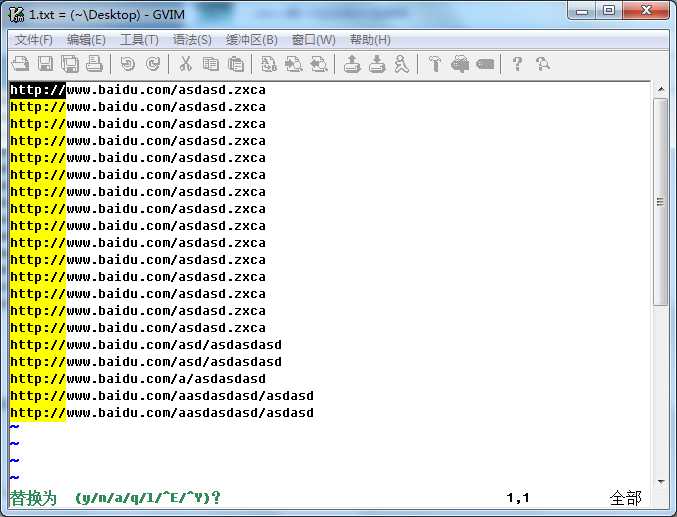Image resolution: width=677 pixels, height=517 pixels.
Task: Paste from clipboard icon
Action: (236, 64)
